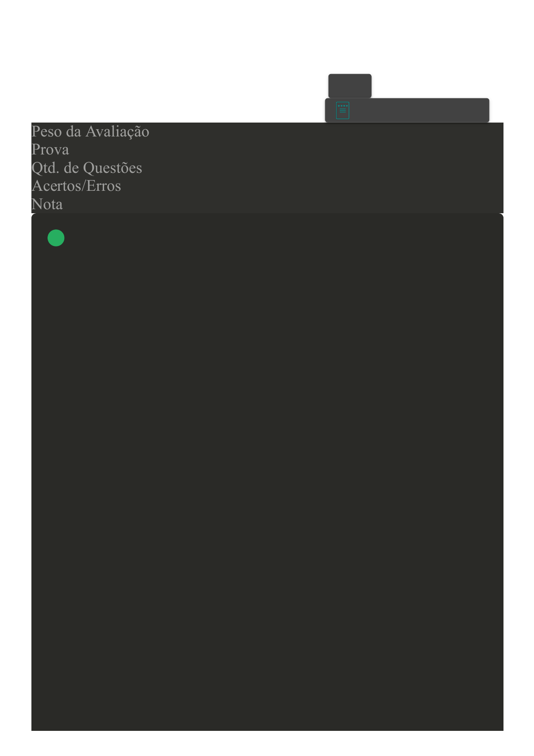534x756 pixels.
Task: Select the green circle status indicator
Action: point(56,238)
